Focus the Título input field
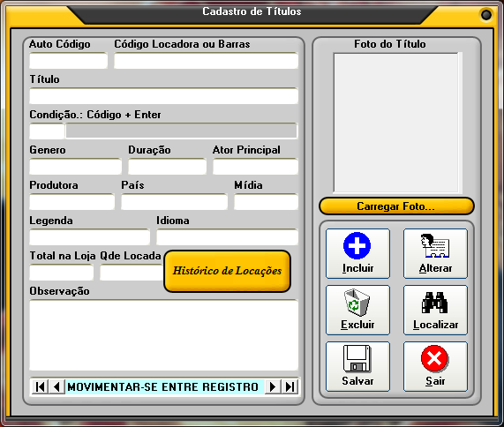This screenshot has height=427, width=504. tap(163, 96)
